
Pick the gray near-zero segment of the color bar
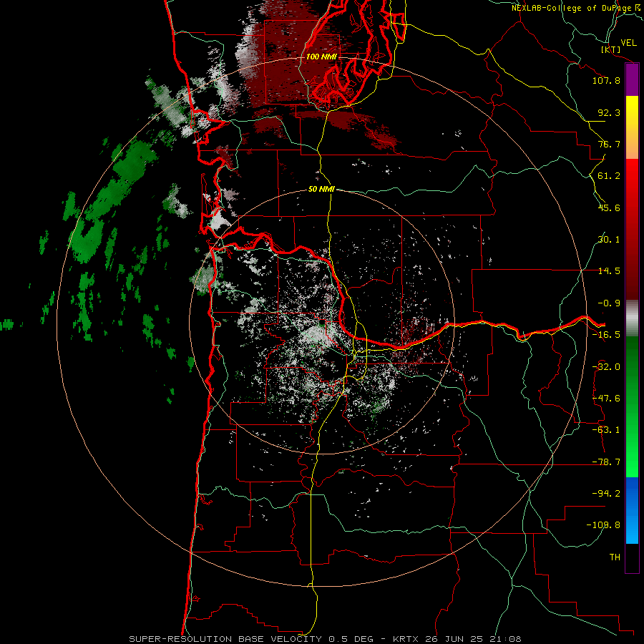632,318
